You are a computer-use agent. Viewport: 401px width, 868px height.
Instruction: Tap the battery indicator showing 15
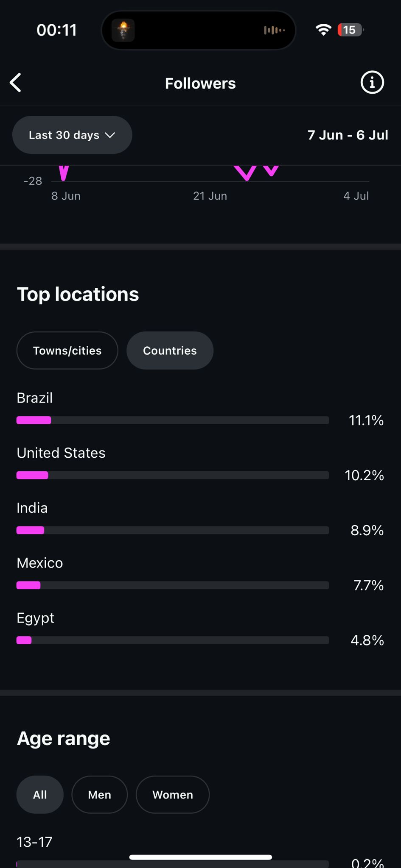point(350,30)
